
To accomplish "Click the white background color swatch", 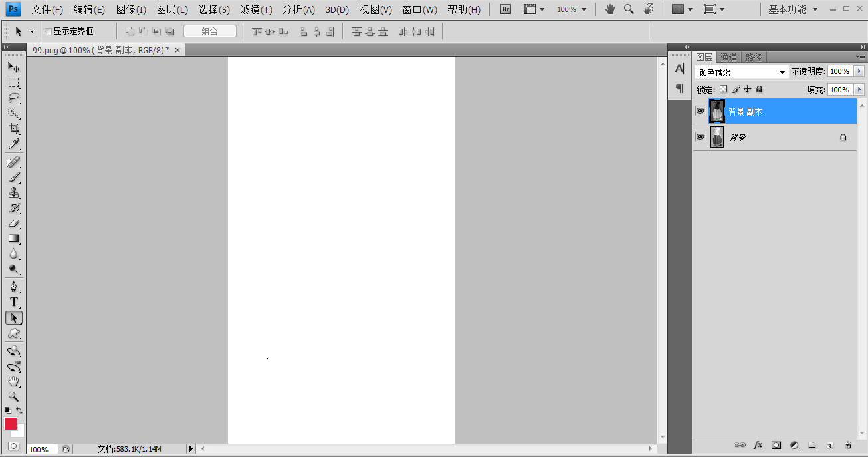I will click(x=20, y=433).
